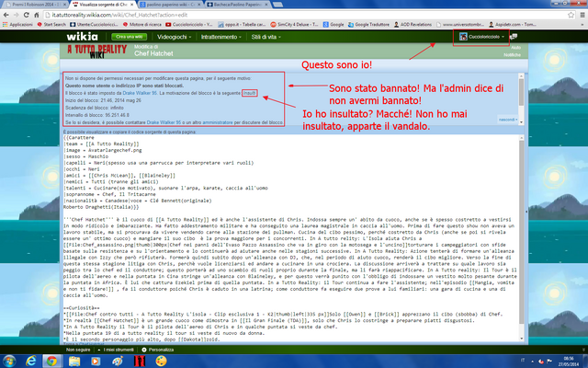Viewport: 588px width, 368px height.
Task: Open the www.universotombr bookmark
Action: click(x=460, y=25)
